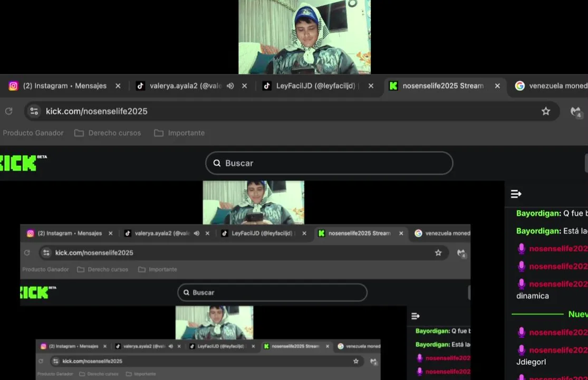Open the extension icon beside largest address bar
This screenshot has height=380, width=588.
coord(576,111)
